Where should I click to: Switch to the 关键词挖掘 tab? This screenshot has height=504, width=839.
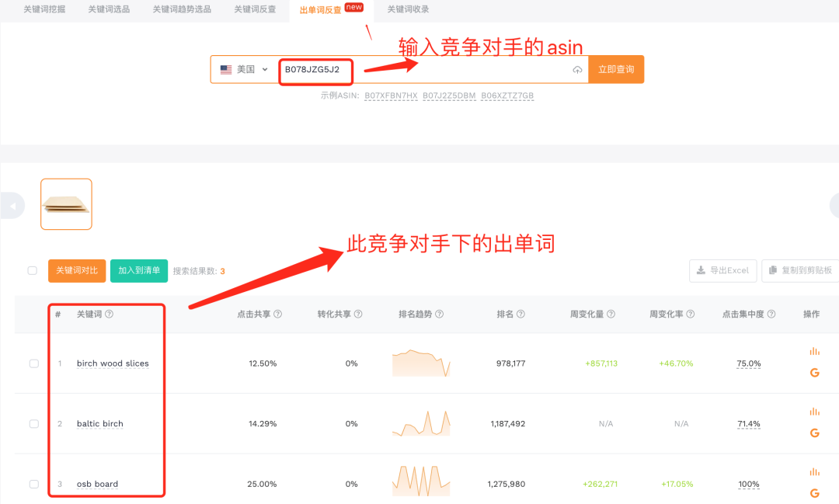(43, 10)
